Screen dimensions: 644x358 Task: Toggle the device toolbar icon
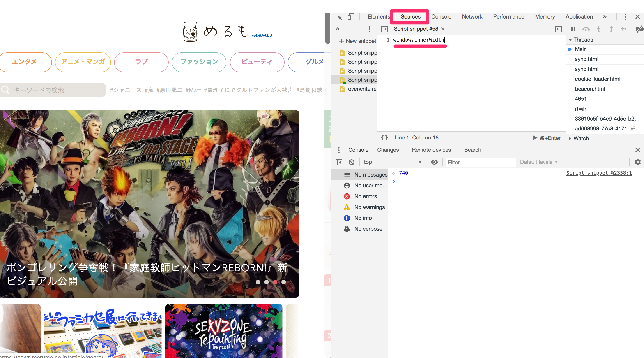pyautogui.click(x=351, y=17)
